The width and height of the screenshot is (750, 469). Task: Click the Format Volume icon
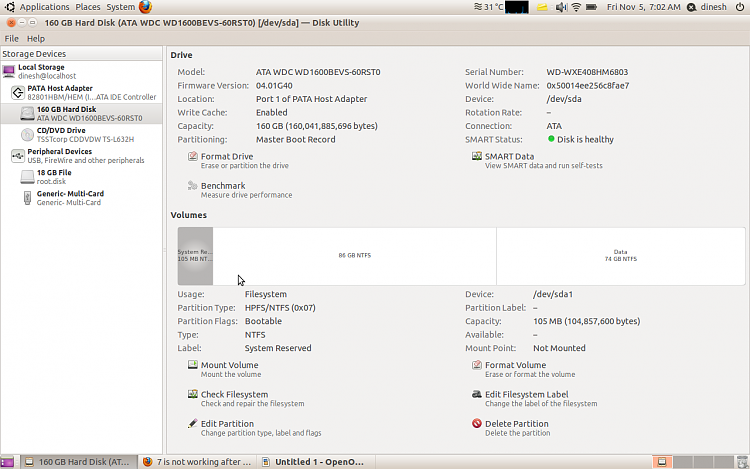(476, 365)
